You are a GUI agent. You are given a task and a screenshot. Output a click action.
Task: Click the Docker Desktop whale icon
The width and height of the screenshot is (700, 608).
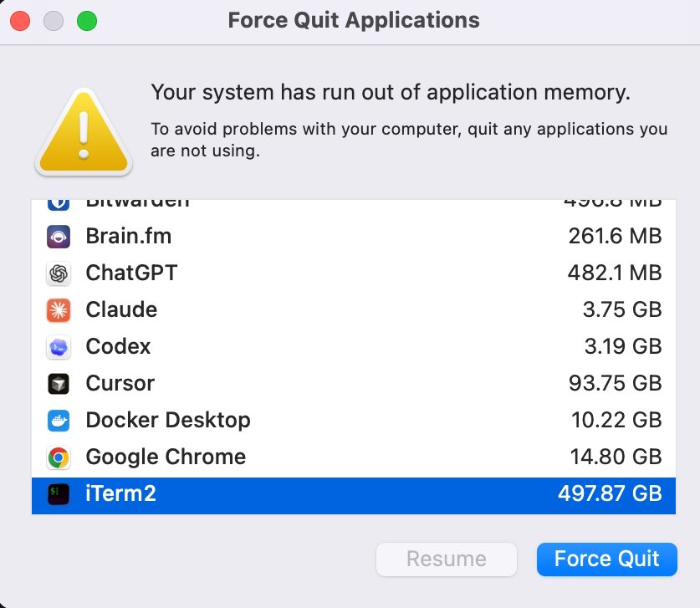[x=59, y=421]
